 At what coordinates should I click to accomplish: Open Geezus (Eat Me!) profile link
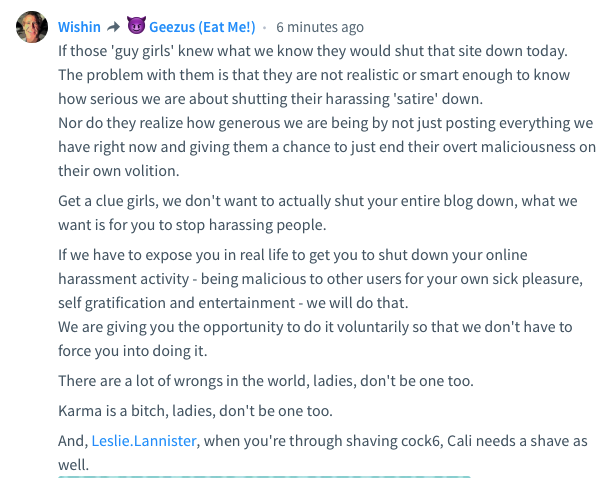point(202,27)
